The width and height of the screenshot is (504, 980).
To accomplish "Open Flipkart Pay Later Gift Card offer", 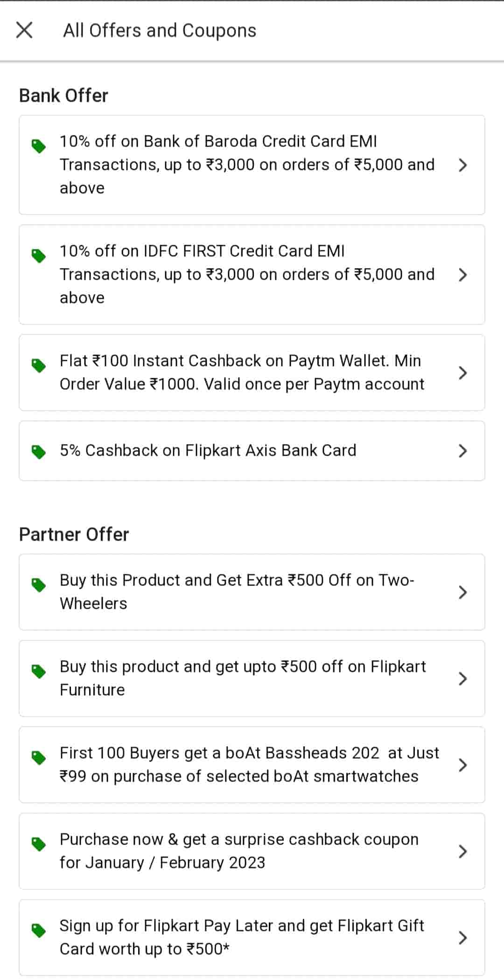I will coord(242,937).
